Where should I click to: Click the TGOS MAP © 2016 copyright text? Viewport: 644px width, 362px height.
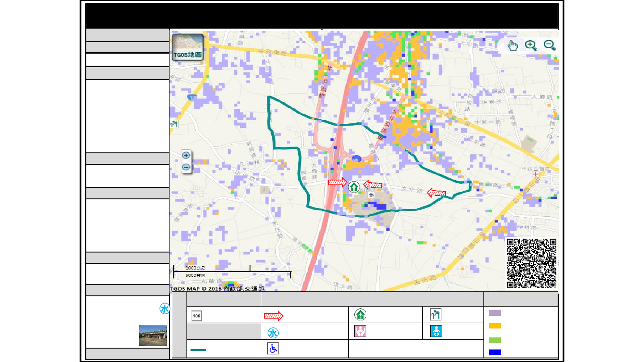click(217, 289)
